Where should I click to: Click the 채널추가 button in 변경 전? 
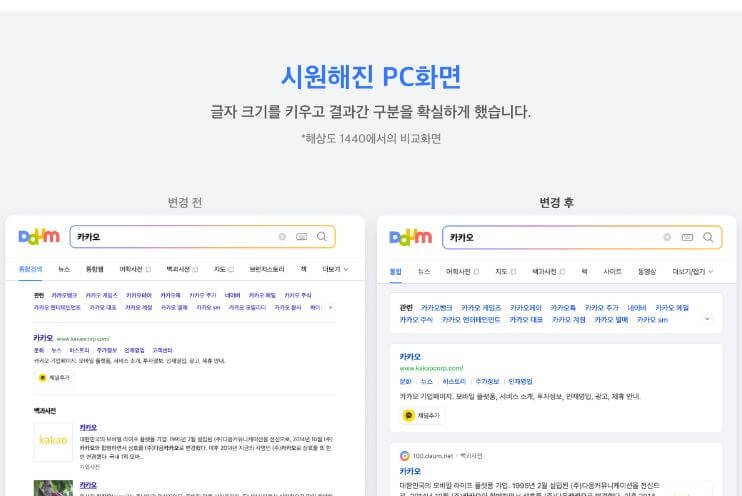(x=54, y=378)
